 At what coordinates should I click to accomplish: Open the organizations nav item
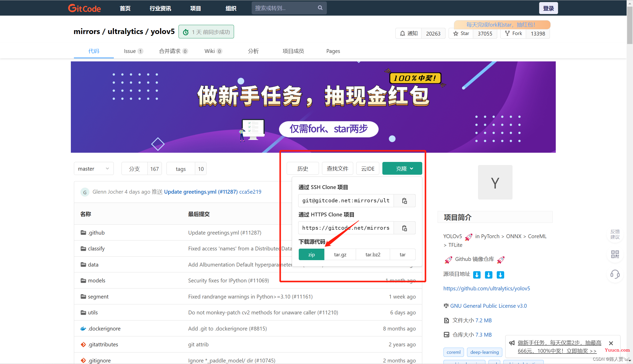231,8
